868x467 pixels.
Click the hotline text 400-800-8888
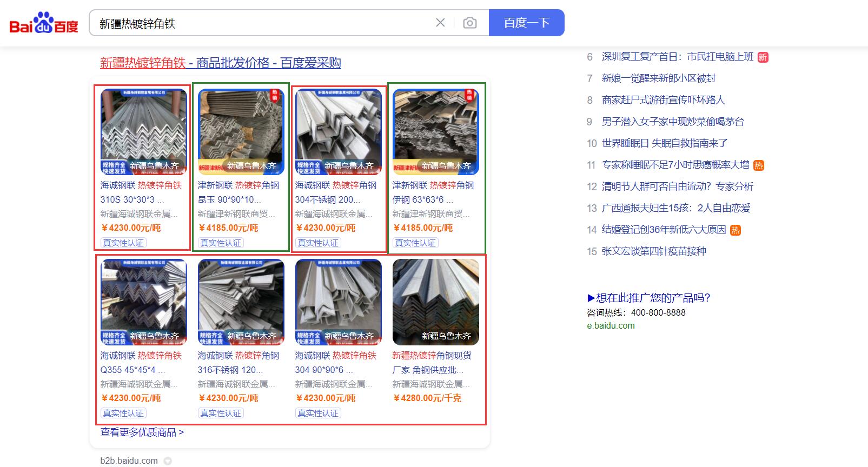(658, 312)
